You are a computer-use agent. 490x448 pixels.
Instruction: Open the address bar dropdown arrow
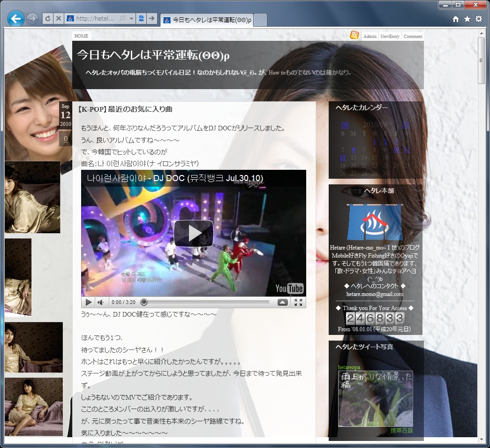pos(132,18)
